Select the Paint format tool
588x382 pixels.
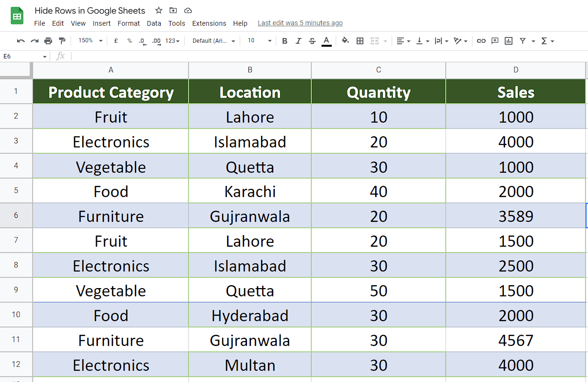point(62,41)
